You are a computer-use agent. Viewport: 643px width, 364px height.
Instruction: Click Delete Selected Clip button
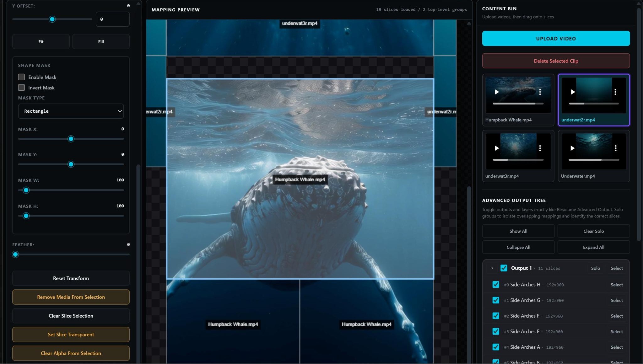pos(556,61)
